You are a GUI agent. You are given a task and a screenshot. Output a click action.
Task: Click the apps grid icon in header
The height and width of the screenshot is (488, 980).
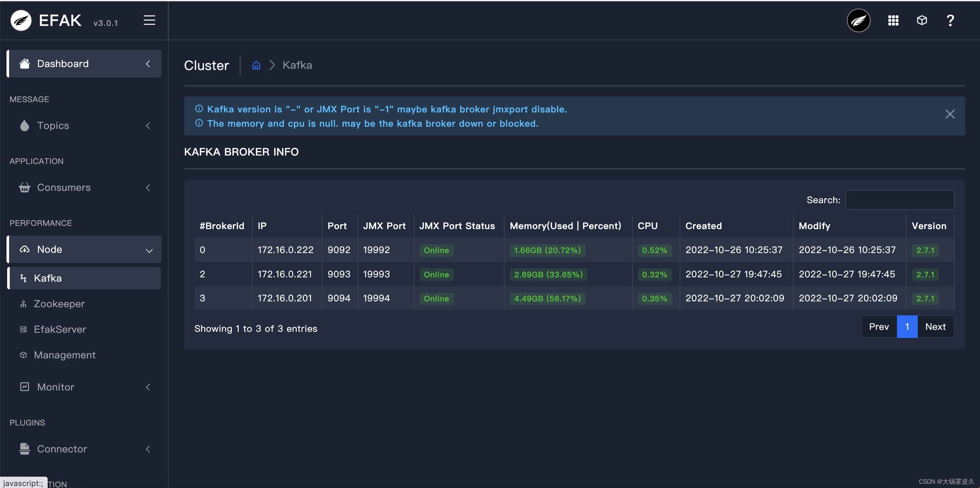[893, 20]
